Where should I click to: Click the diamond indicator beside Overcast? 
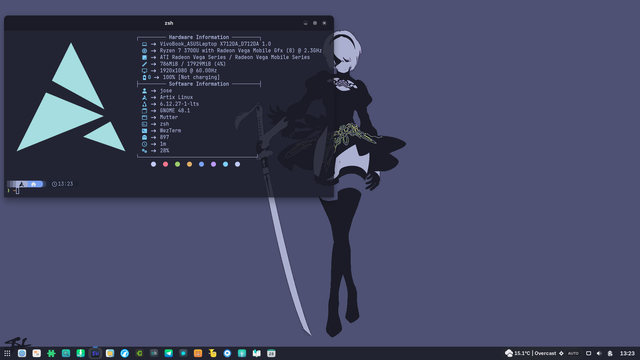tap(561, 353)
